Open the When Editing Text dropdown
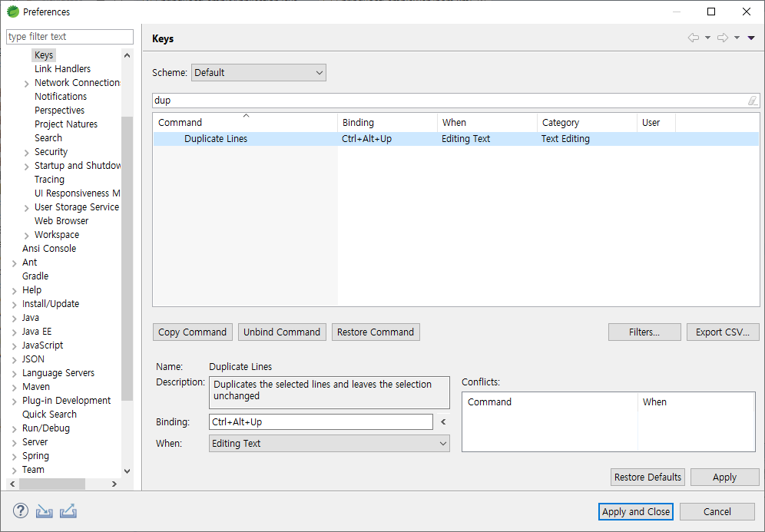Screen dimensions: 765x532 click(330, 443)
